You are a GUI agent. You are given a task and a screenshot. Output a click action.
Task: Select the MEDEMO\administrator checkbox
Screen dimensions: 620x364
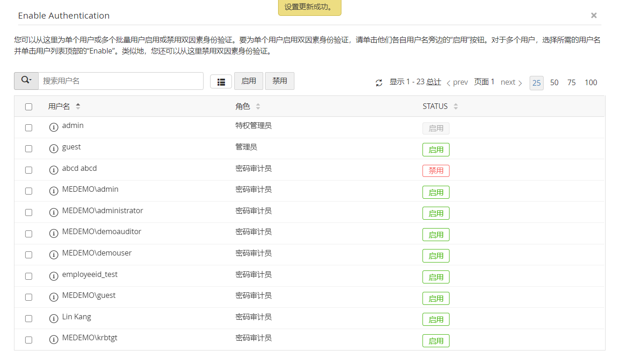point(29,212)
